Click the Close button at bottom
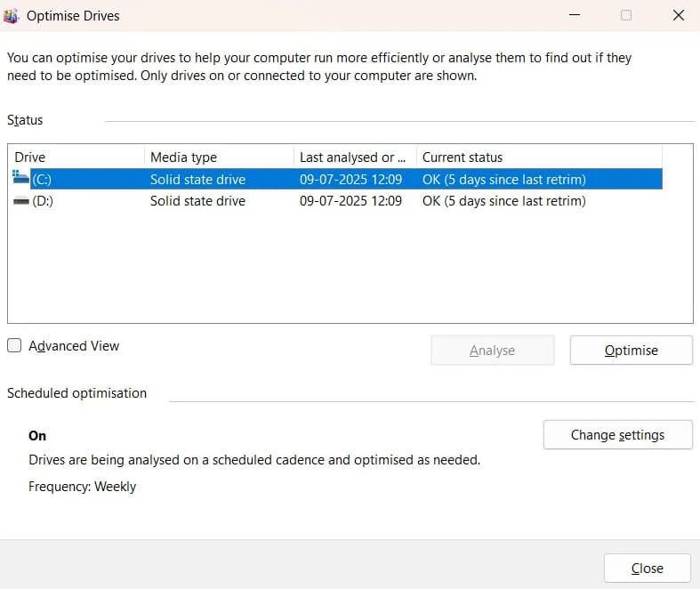 (647, 569)
